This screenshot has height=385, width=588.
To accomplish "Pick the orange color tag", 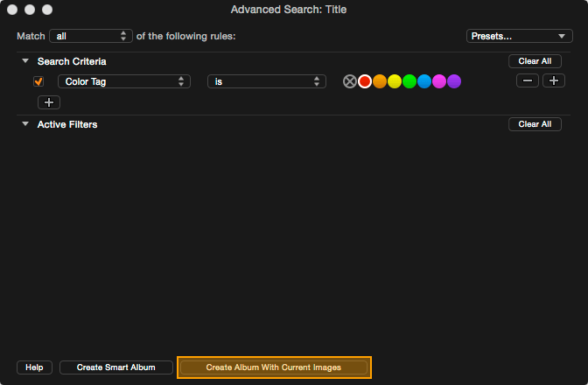I will (380, 81).
